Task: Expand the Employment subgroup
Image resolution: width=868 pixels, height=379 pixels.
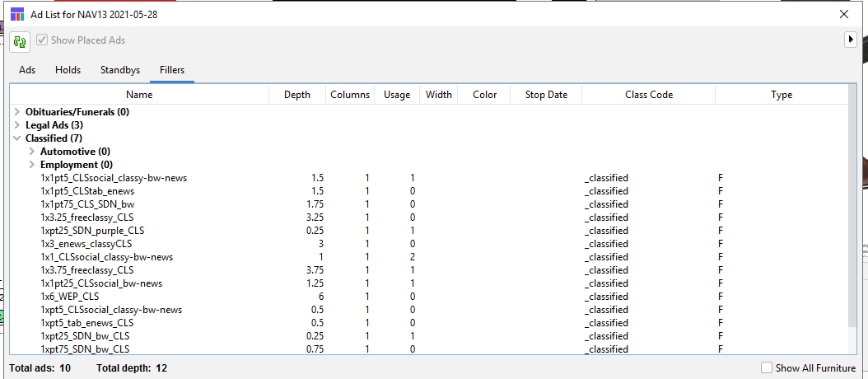Action: pos(32,165)
